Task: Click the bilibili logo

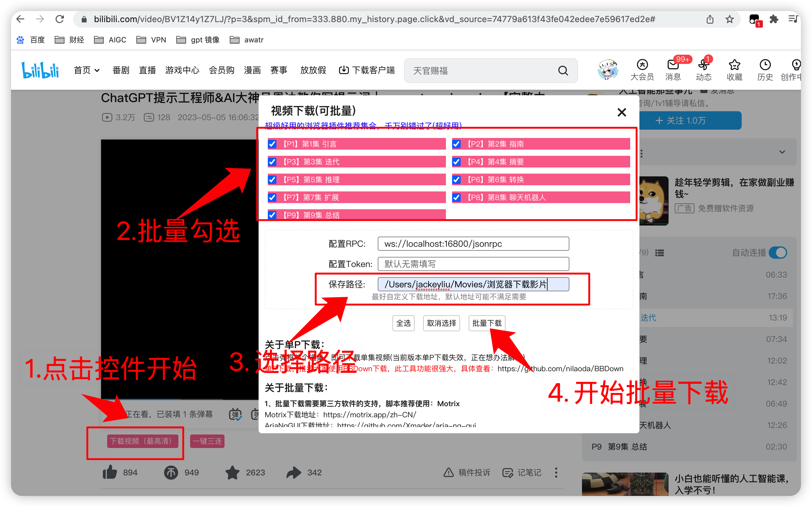Action: coord(40,70)
